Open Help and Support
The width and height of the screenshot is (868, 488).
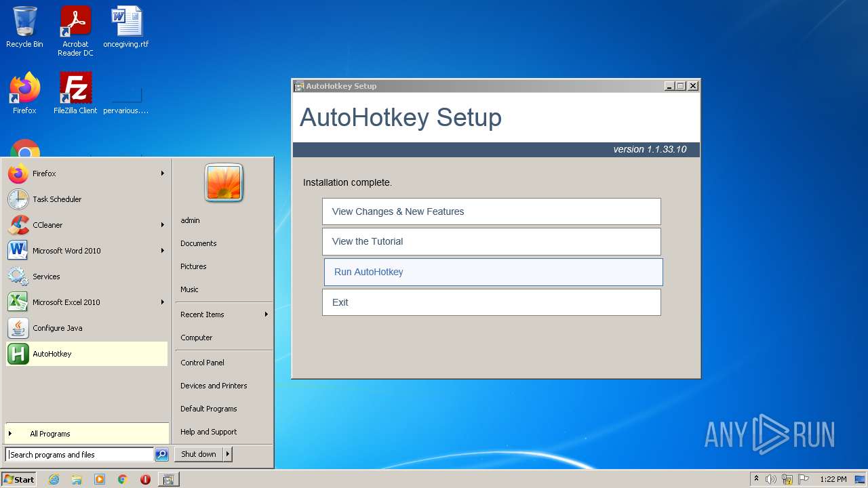[224, 432]
